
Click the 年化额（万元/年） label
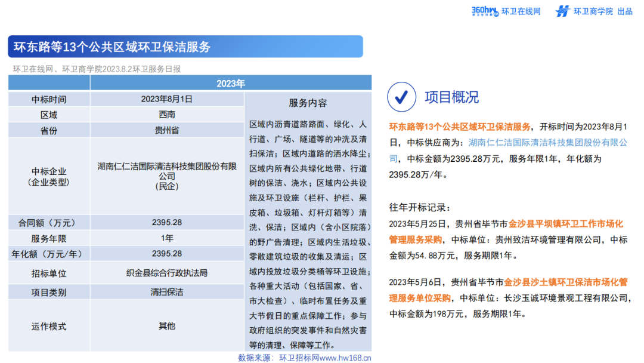pos(49,254)
